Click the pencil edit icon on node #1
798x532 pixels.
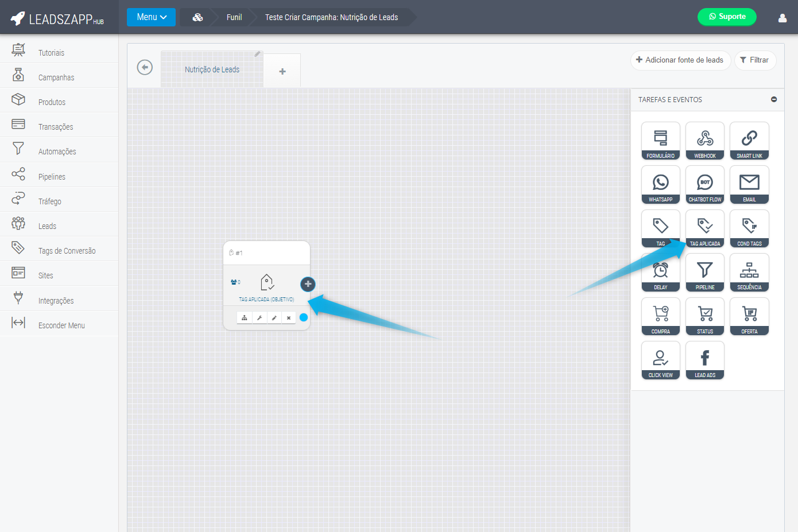tap(274, 318)
